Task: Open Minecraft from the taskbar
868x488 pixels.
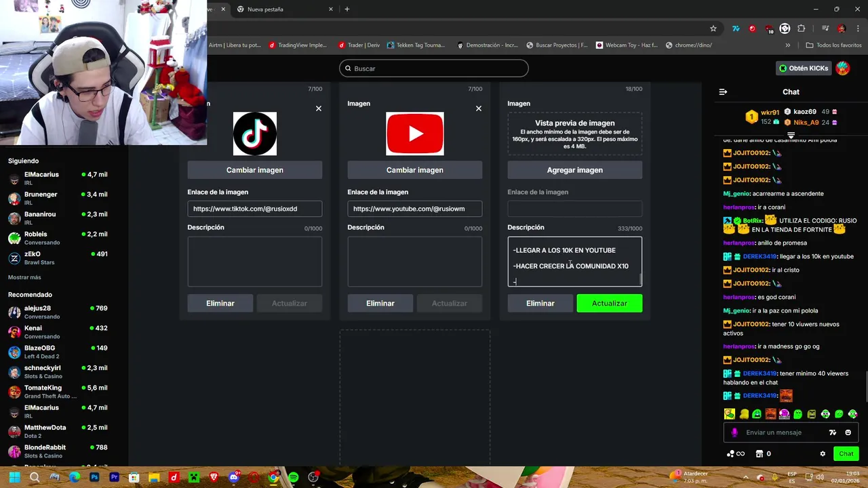Action: [x=194, y=478]
